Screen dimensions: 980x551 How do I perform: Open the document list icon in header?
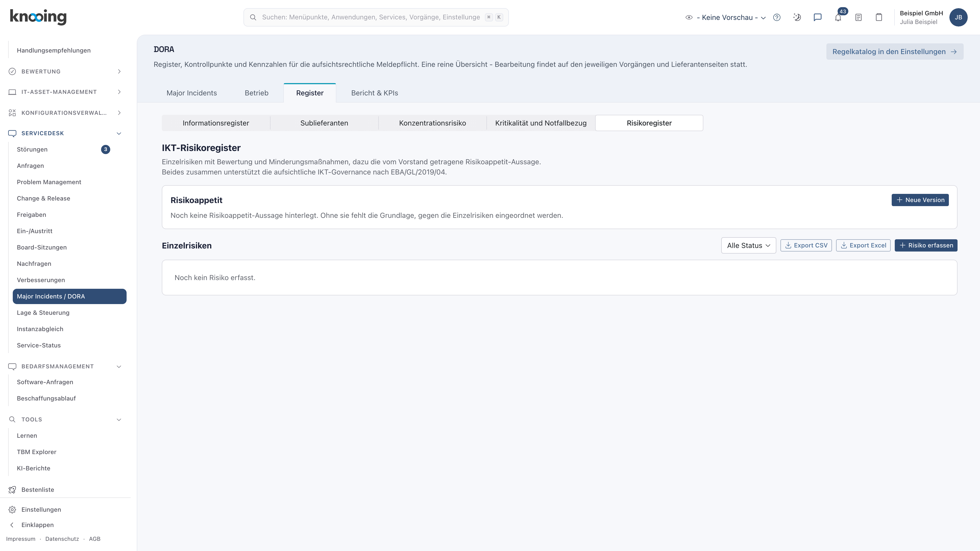[x=858, y=18]
